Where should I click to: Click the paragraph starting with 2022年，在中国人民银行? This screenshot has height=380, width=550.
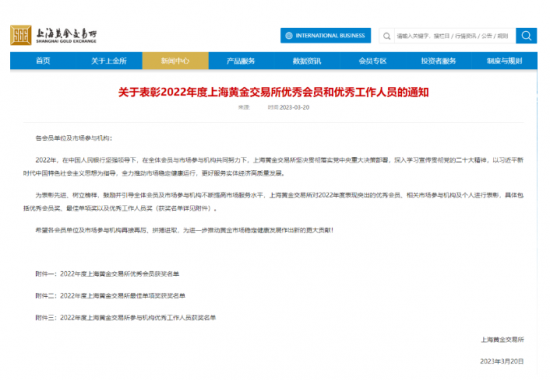(273, 166)
